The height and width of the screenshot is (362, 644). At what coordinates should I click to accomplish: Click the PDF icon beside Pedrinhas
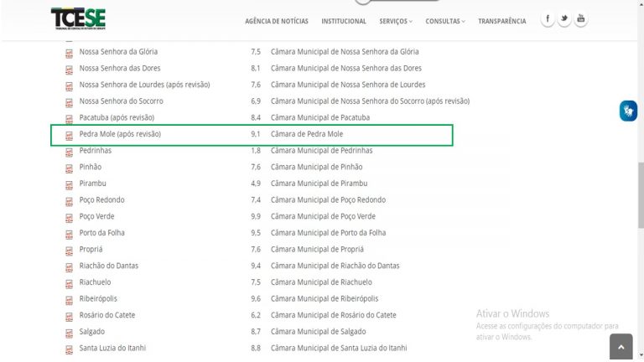69,151
